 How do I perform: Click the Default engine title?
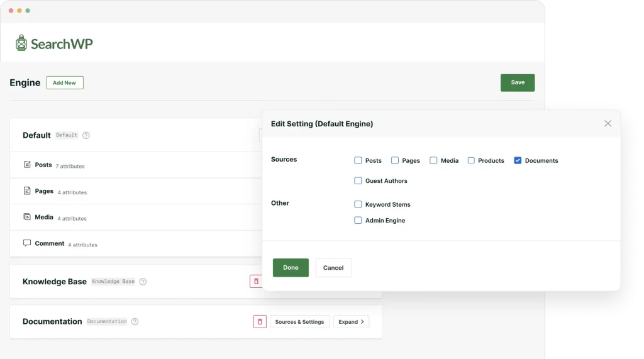(36, 135)
